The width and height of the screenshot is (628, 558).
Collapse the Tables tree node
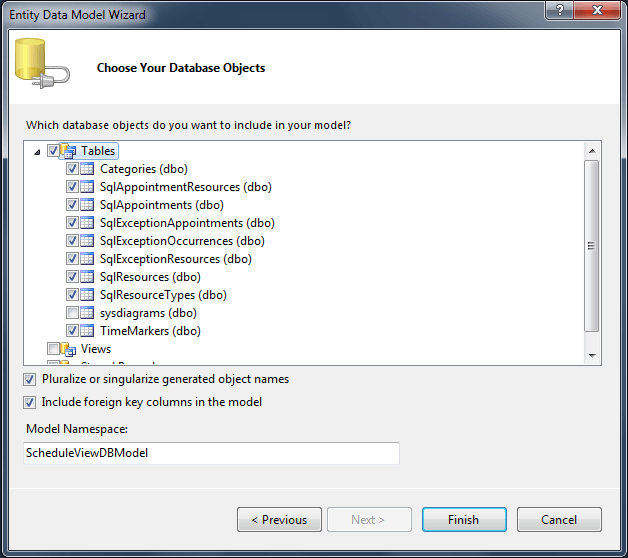37,152
